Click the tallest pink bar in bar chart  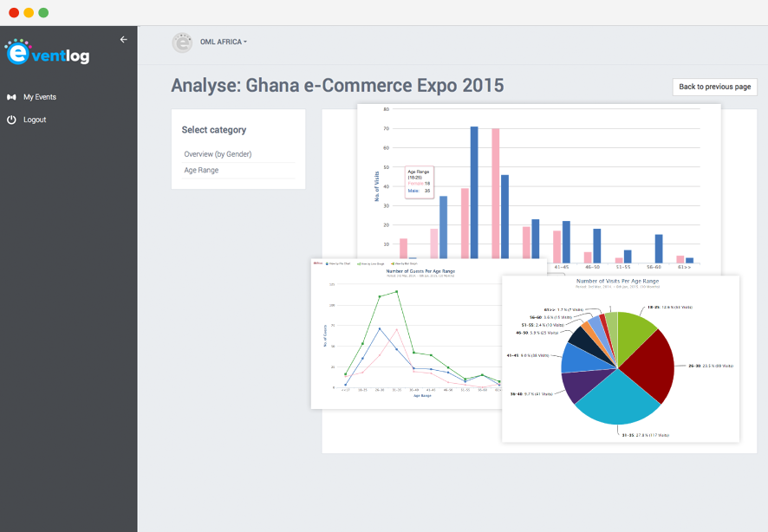pos(496,193)
